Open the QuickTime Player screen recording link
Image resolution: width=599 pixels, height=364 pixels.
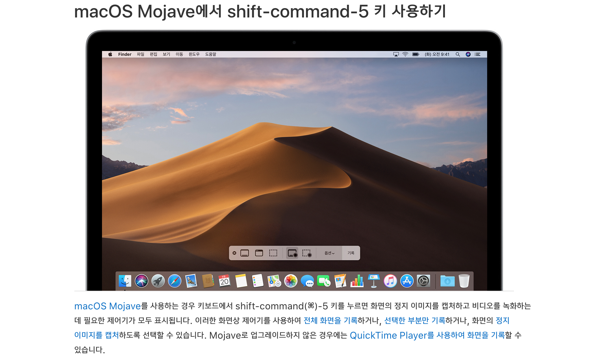pyautogui.click(x=427, y=335)
